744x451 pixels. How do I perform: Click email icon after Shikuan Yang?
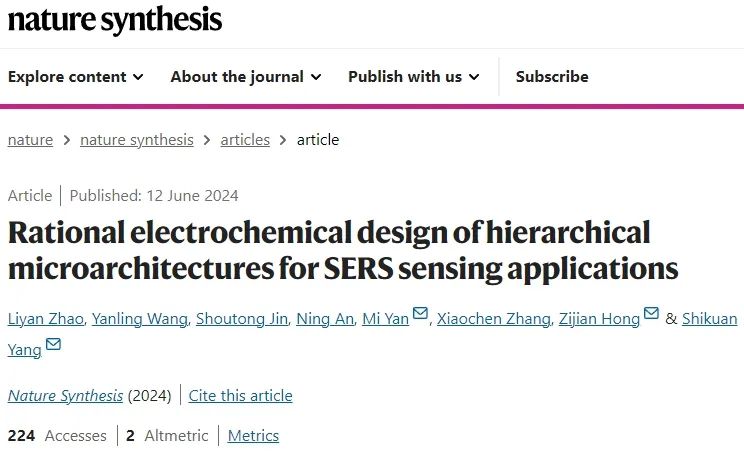point(53,345)
